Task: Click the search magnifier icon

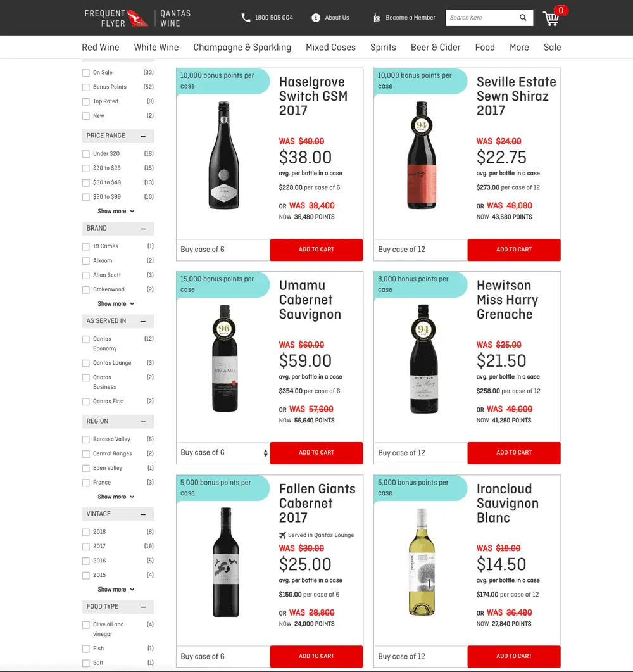Action: pos(523,18)
